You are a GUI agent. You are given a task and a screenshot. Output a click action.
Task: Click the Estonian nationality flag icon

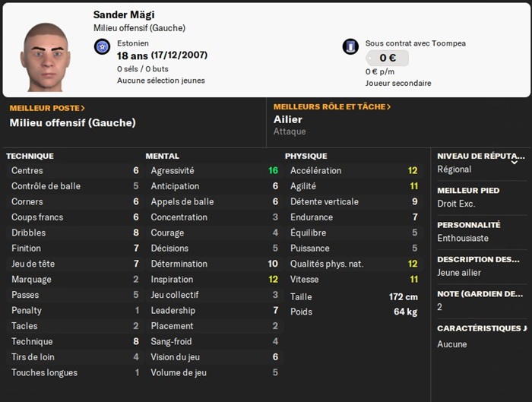(102, 47)
